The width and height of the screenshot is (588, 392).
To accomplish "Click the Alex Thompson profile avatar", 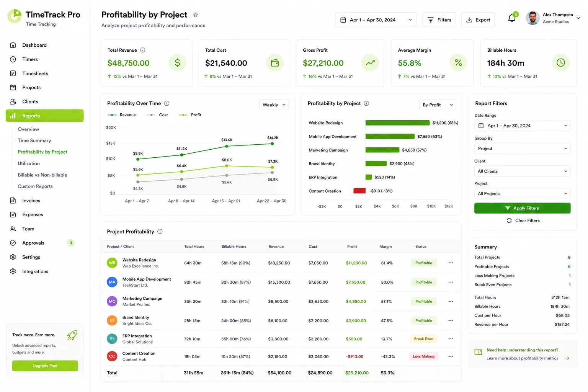I will pyautogui.click(x=532, y=18).
